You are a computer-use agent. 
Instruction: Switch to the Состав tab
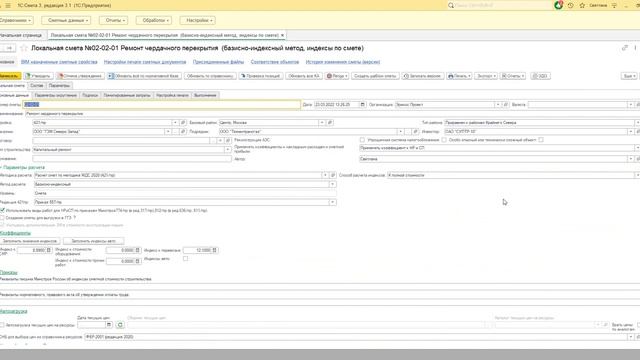click(x=37, y=85)
